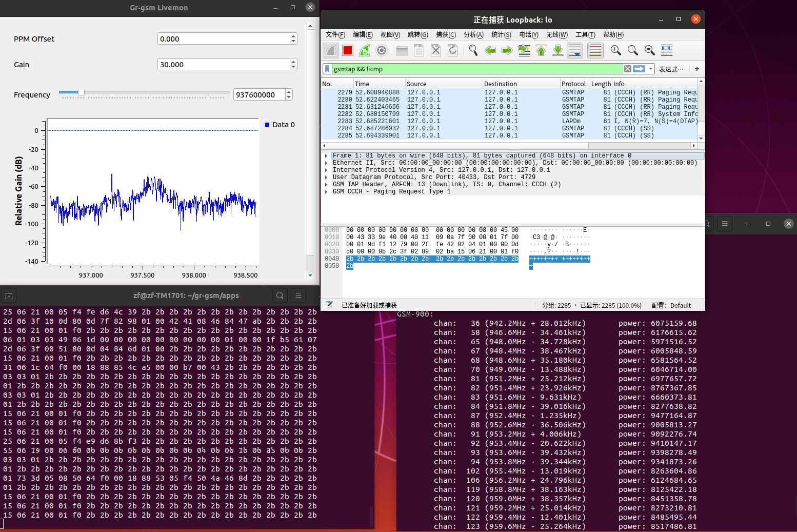Click the Gain value field
This screenshot has width=797, height=532.
pos(224,64)
